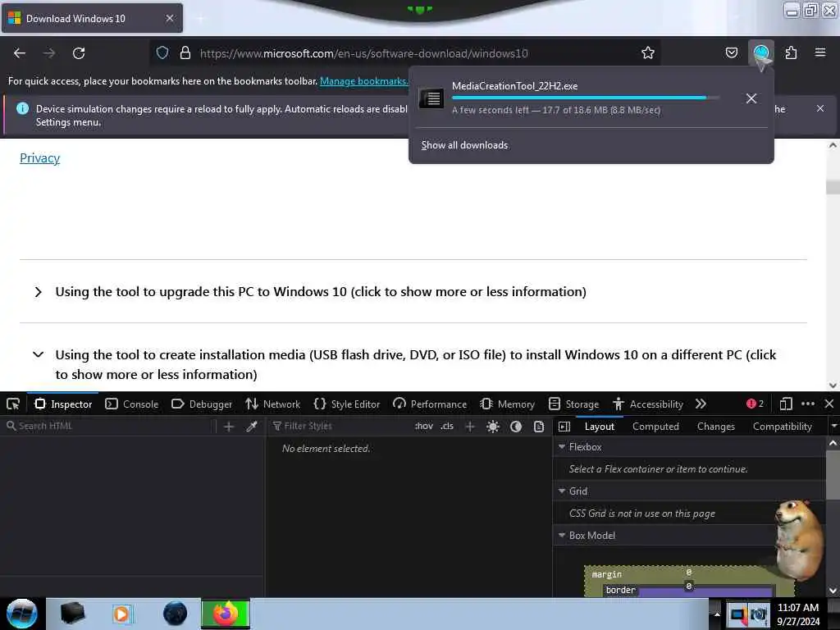Open the tracking protection shield icon
The image size is (840, 630).
162,52
